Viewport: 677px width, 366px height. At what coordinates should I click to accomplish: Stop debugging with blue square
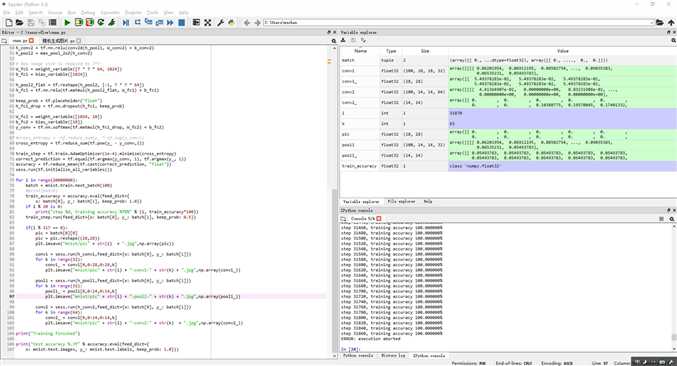pyautogui.click(x=182, y=22)
